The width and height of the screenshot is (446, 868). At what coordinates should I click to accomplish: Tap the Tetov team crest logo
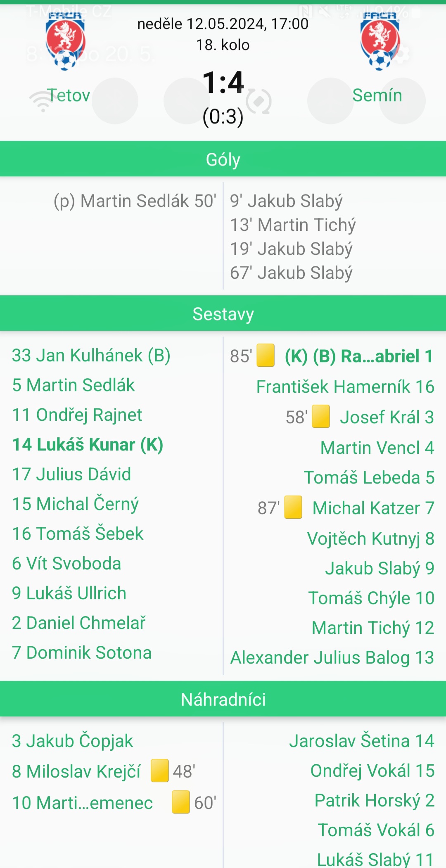coord(65,41)
